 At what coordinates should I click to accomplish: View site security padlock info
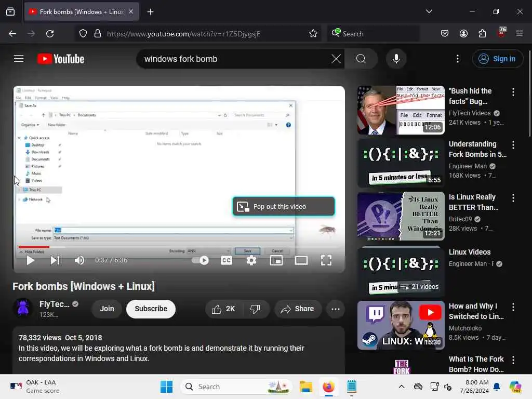pos(98,34)
